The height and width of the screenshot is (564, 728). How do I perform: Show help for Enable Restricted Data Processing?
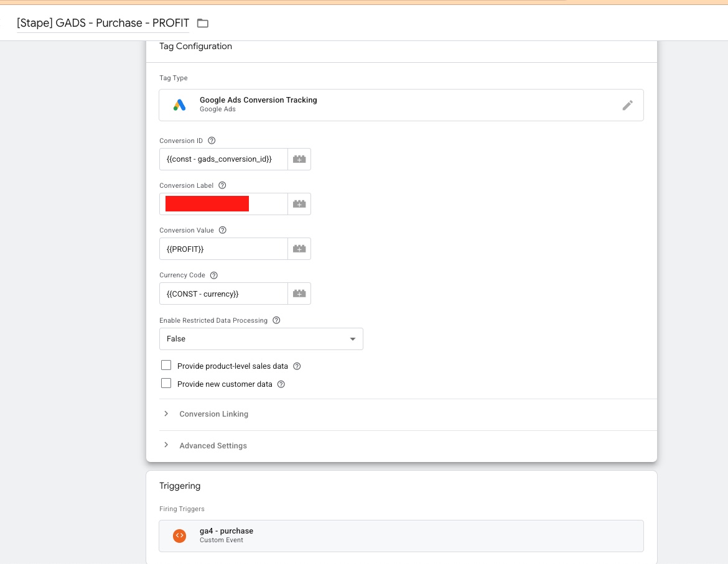click(276, 320)
